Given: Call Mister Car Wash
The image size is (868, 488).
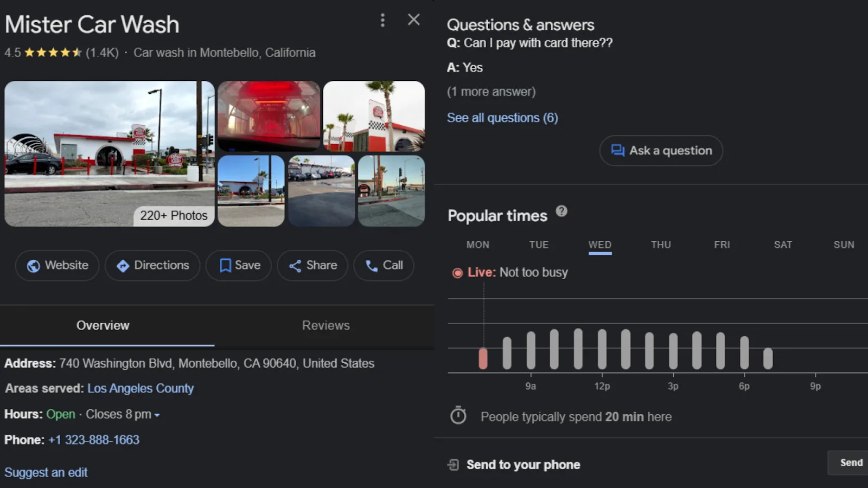Looking at the screenshot, I should click(384, 266).
